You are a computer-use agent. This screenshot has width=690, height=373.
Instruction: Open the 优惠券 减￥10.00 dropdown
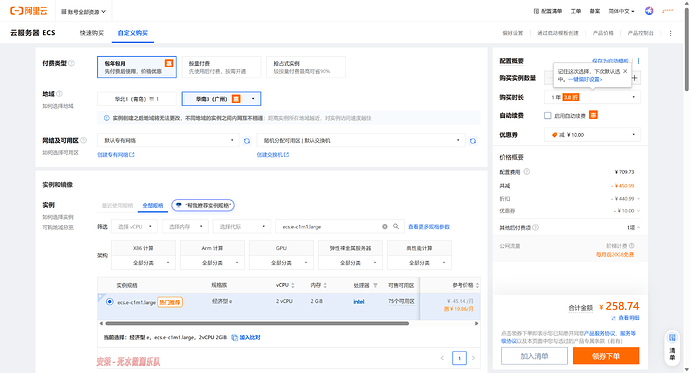pos(592,135)
